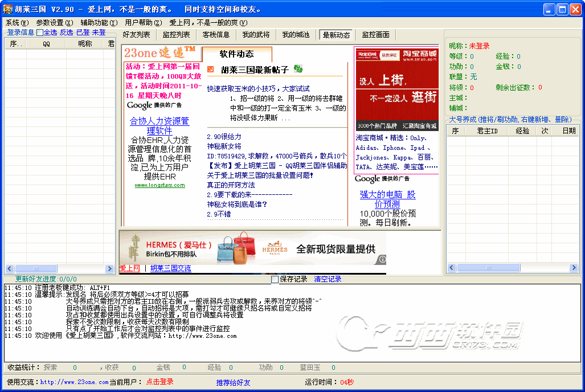Switch to the 客栈信息 tab
585x392 pixels.
(216, 35)
